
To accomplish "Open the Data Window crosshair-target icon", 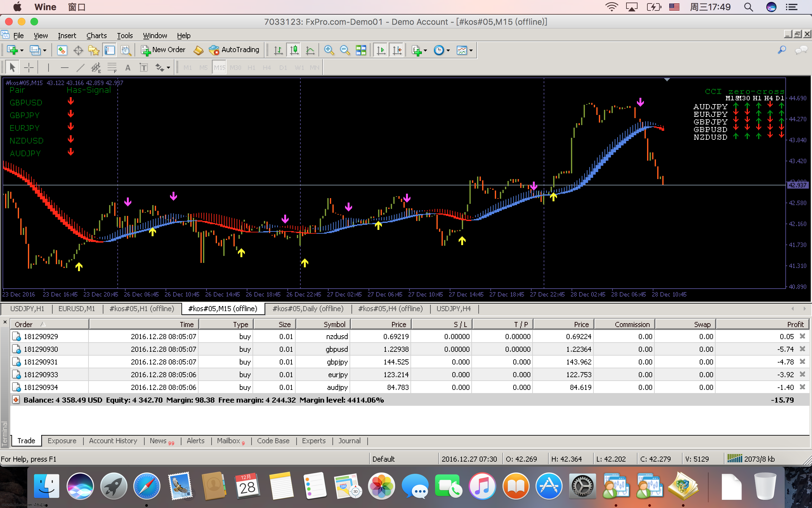I will 78,50.
